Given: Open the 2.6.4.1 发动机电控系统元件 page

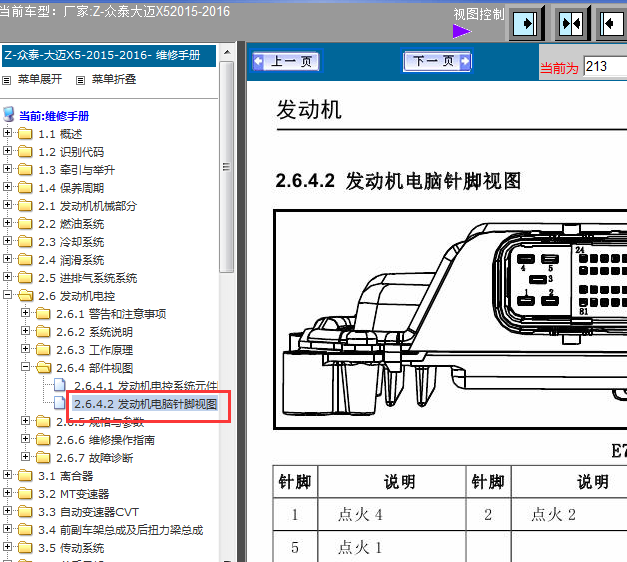Looking at the screenshot, I should coord(146,386).
